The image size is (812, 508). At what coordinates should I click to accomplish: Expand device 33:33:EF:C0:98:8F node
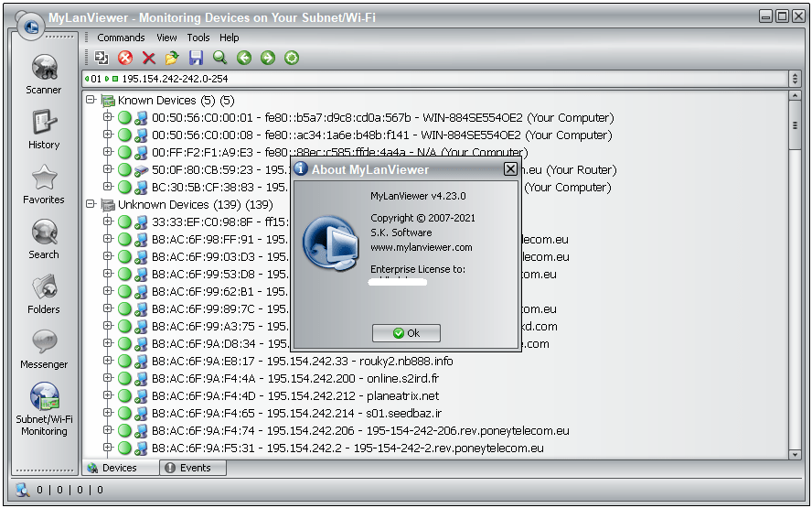pyautogui.click(x=108, y=221)
